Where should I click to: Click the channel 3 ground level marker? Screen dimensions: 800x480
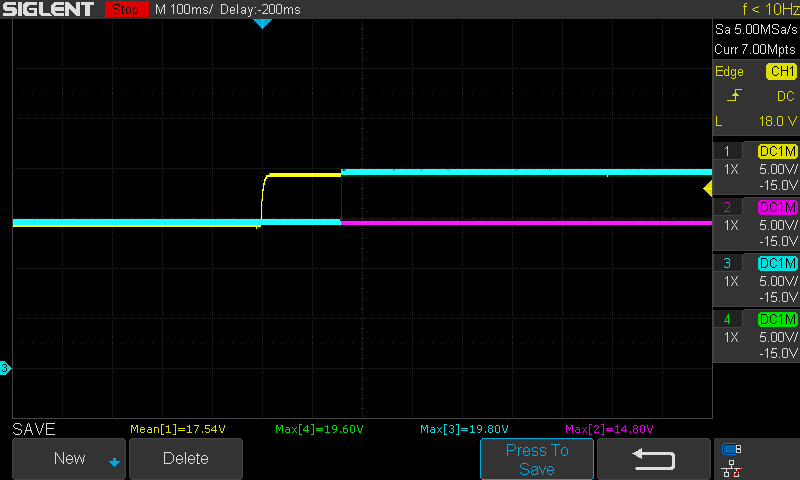[x=5, y=368]
